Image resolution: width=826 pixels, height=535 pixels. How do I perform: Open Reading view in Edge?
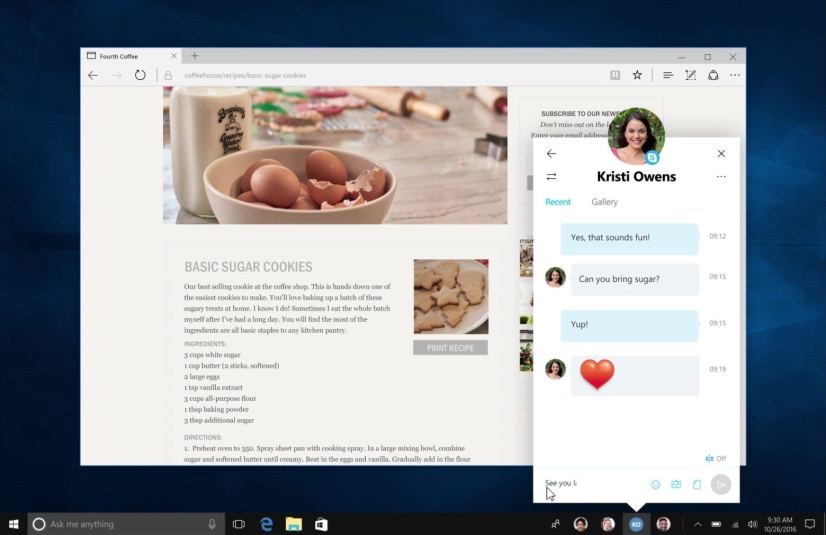click(x=615, y=75)
